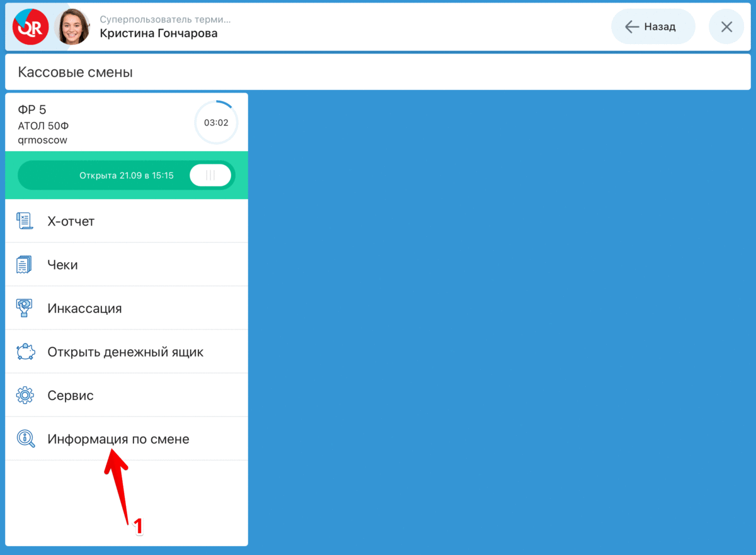This screenshot has width=756, height=555.
Task: Choose Открыть денежный ящик
Action: (x=125, y=352)
